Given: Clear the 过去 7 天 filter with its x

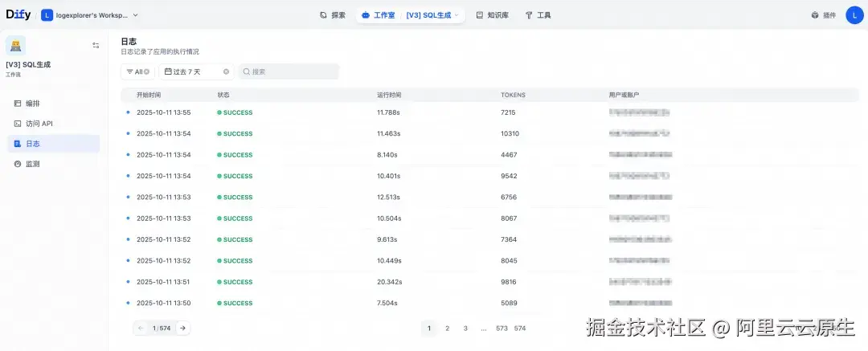Looking at the screenshot, I should (226, 72).
